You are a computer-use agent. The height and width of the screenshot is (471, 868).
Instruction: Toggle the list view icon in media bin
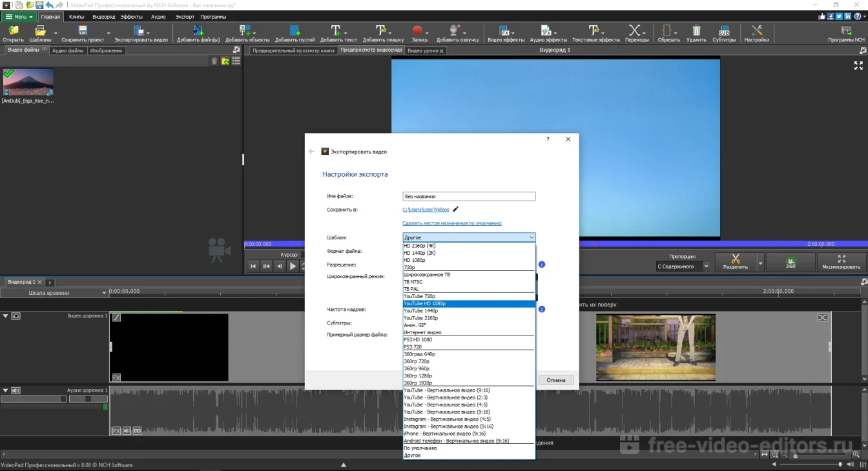click(x=236, y=61)
